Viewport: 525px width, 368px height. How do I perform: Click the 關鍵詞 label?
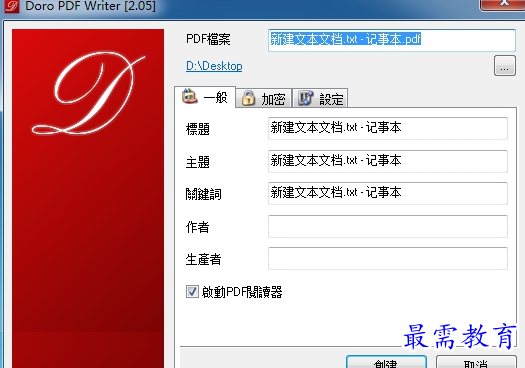204,194
